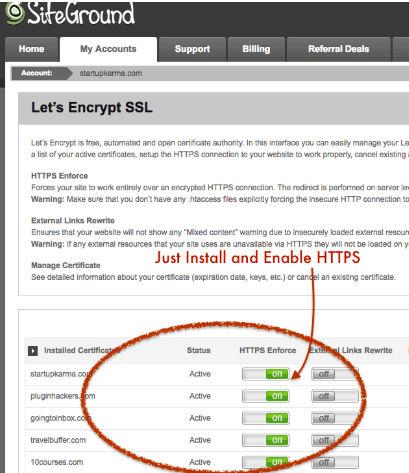
Task: Switch to My Accounts tab
Action: (x=108, y=49)
